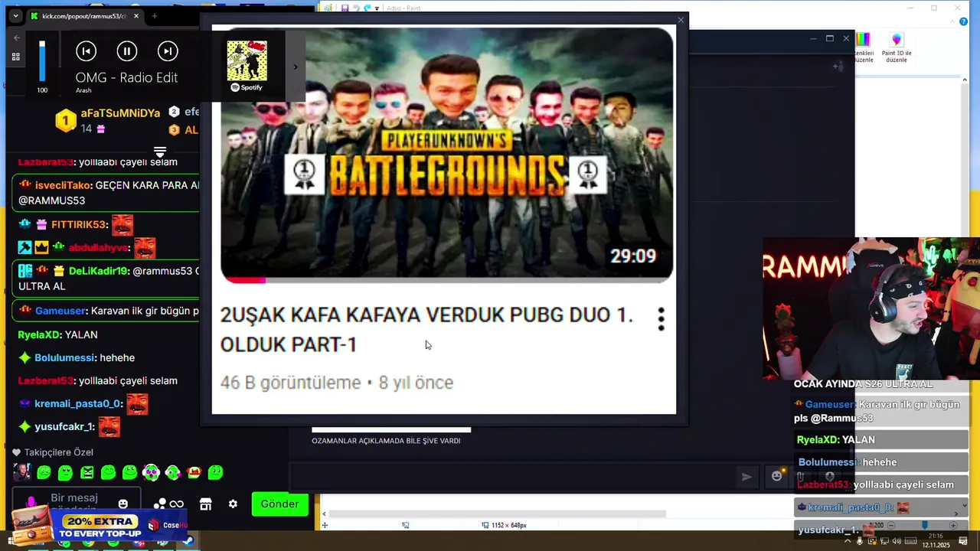Open FITTIRIK53's chat username

pos(79,225)
